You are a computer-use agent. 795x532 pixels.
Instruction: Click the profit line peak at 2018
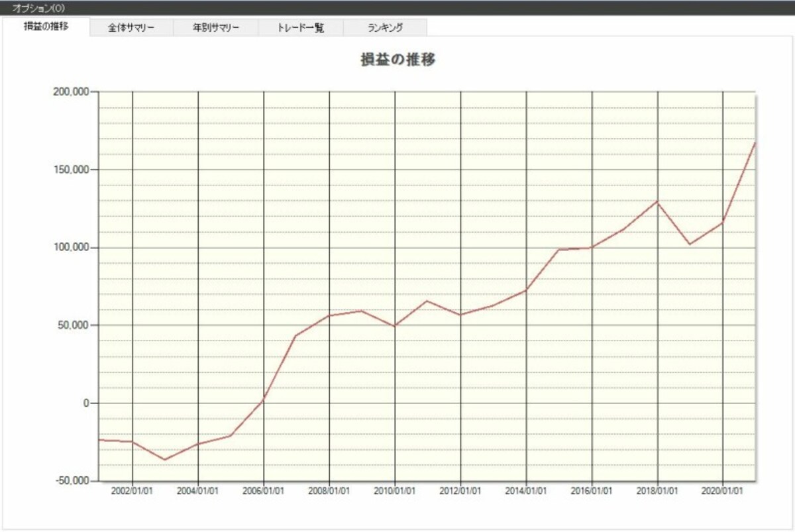coord(657,201)
